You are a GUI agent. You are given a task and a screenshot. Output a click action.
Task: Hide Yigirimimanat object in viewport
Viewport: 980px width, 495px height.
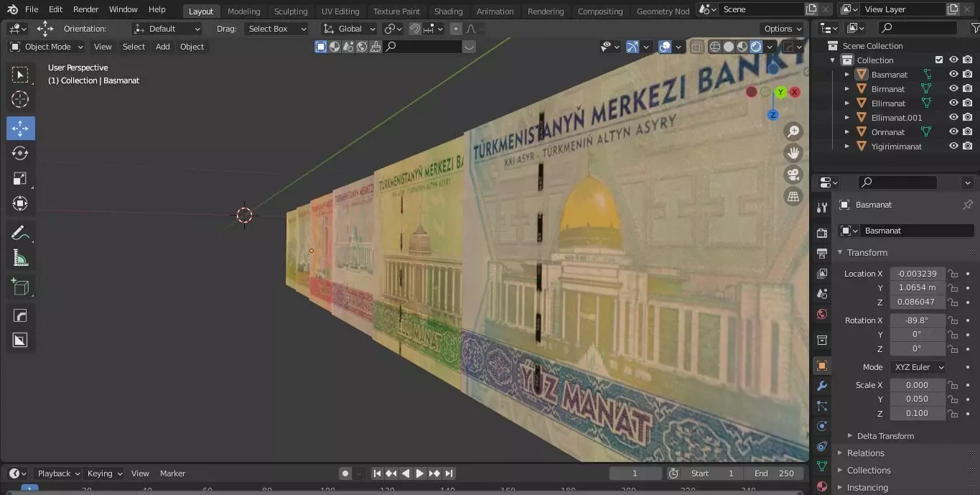pos(953,147)
